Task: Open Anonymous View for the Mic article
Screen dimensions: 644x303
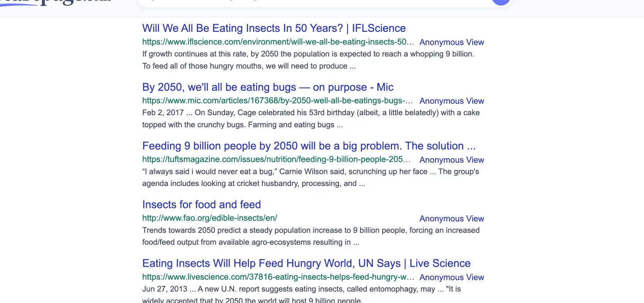Action: pyautogui.click(x=451, y=101)
